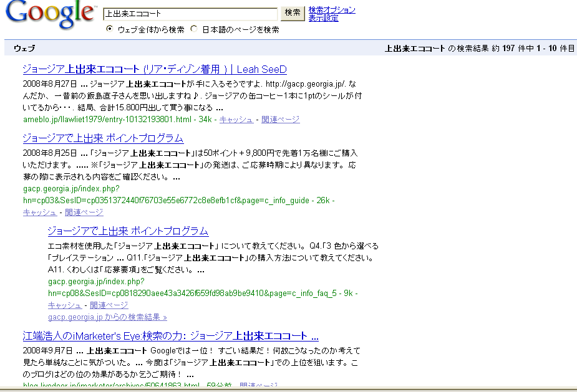Open the Leah SeeD result title

pos(155,69)
